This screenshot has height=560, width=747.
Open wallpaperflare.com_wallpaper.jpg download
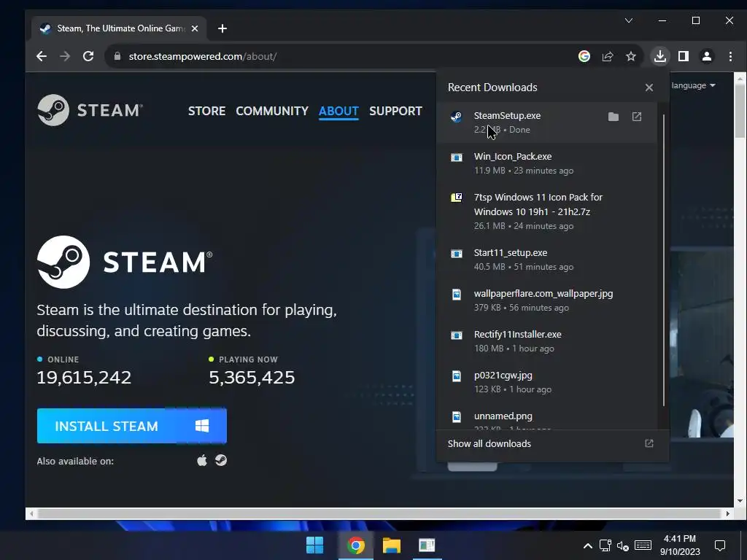[x=546, y=300]
